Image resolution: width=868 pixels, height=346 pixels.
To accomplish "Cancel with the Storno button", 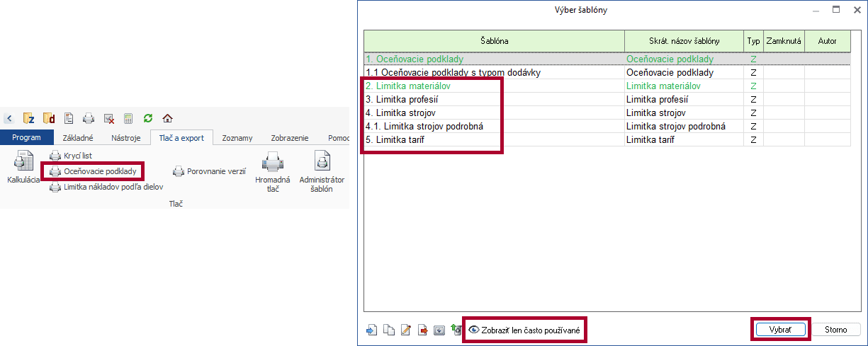I will pos(836,330).
